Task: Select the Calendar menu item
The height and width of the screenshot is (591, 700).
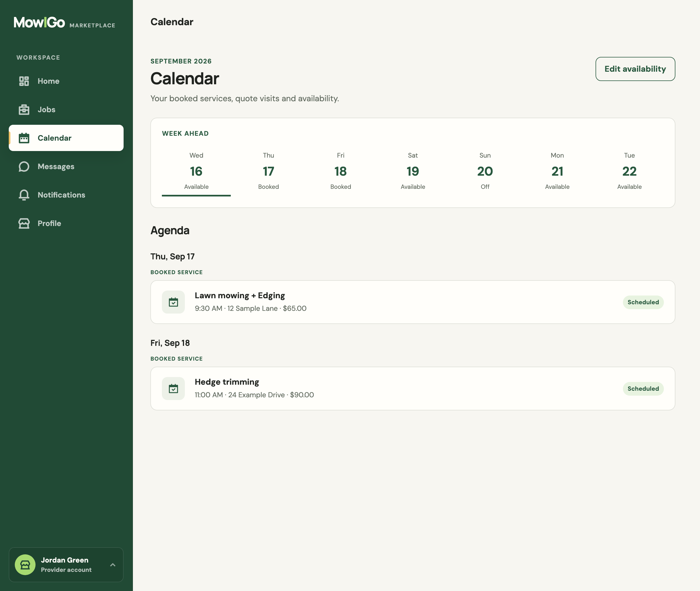Action: [66, 138]
